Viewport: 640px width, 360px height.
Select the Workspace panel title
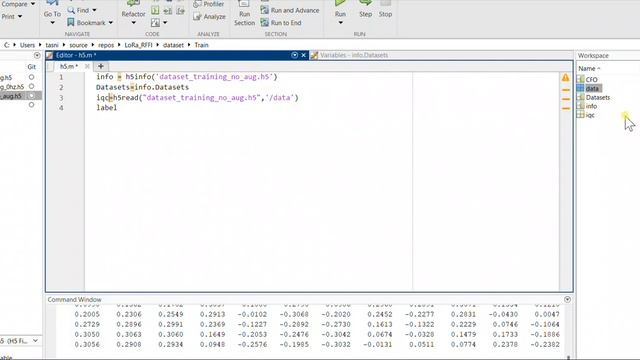pyautogui.click(x=593, y=56)
